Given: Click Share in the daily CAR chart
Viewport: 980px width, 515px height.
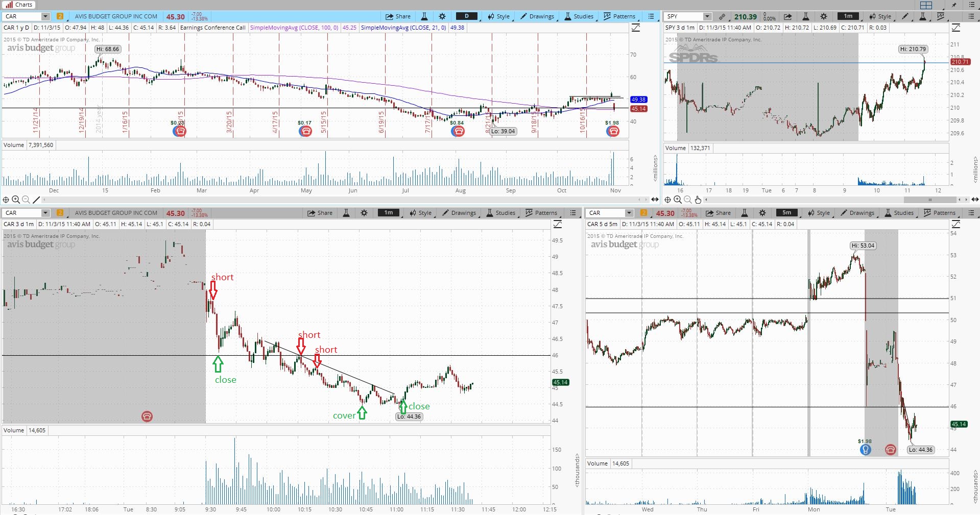Looking at the screenshot, I should coord(398,16).
